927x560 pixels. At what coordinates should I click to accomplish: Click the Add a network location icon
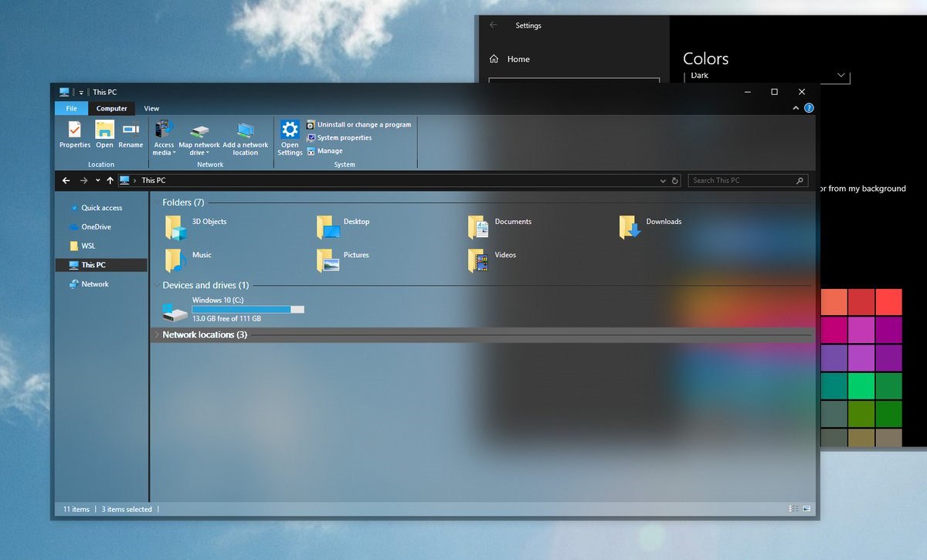[246, 130]
